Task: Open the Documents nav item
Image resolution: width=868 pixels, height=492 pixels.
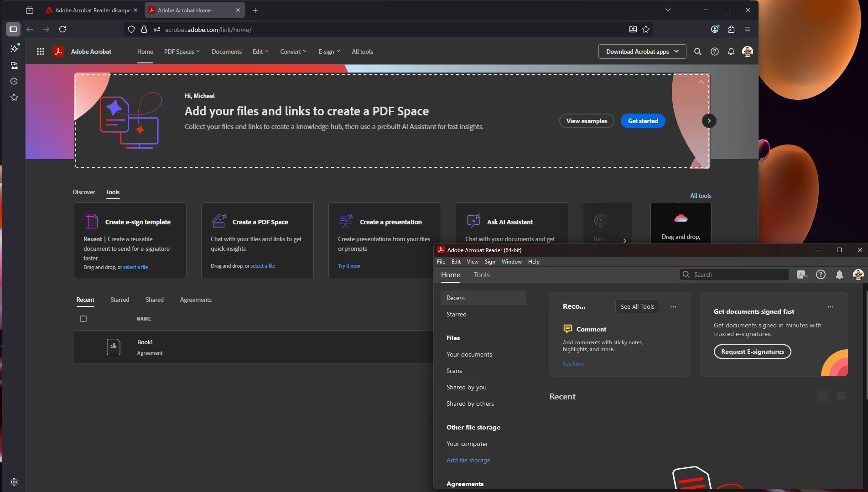Action: pyautogui.click(x=227, y=52)
